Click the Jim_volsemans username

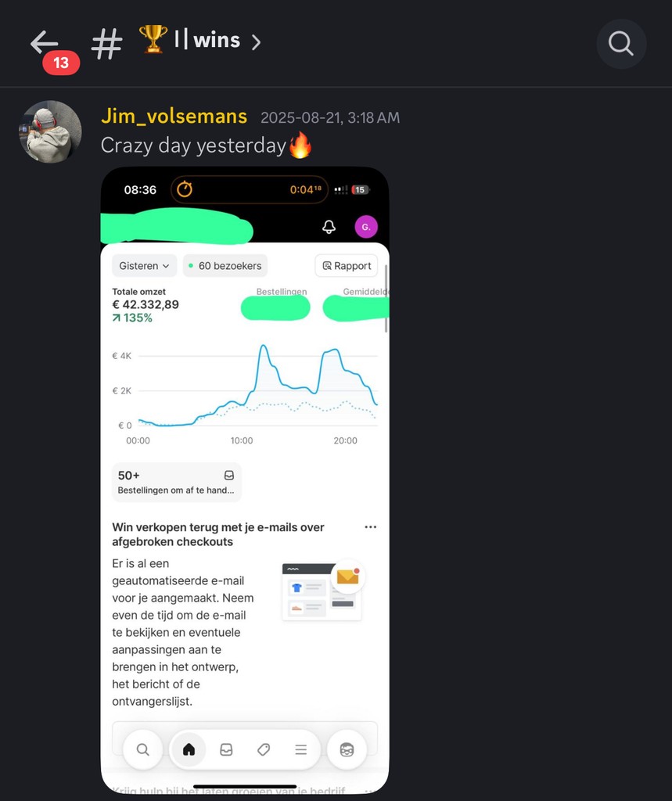(x=174, y=116)
